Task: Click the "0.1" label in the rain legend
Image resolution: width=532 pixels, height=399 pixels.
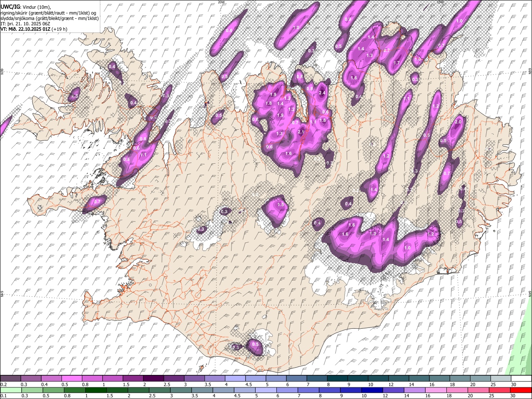Action: point(4,396)
